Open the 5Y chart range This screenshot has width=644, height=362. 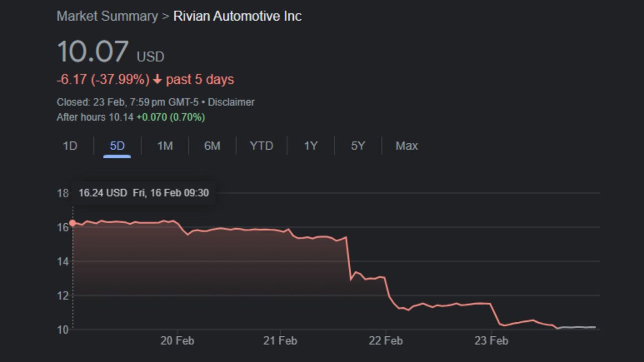(358, 146)
